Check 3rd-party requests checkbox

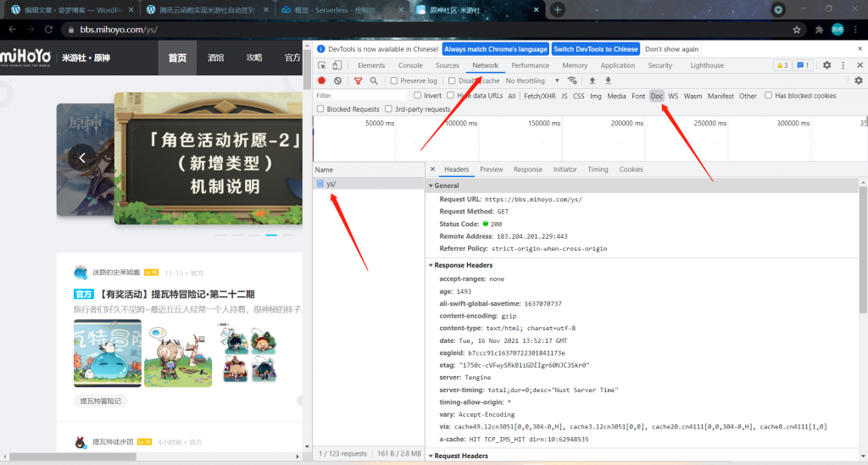click(x=388, y=109)
